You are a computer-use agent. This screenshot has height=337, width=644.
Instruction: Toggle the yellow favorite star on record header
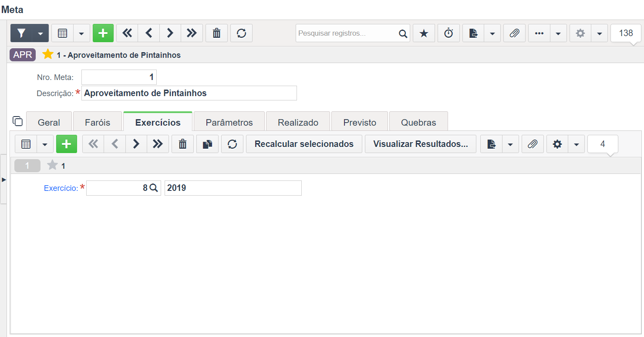(48, 54)
